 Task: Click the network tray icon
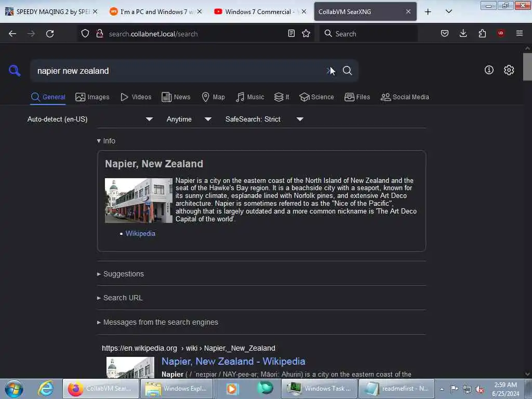(467, 389)
